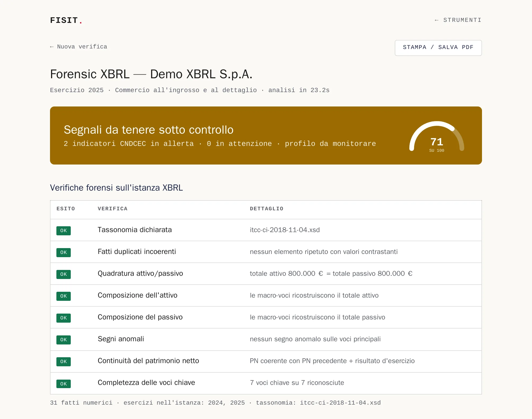Click OK badge for Completezza delle voci chiave
Viewport: 532px width, 419px height.
coord(64,384)
